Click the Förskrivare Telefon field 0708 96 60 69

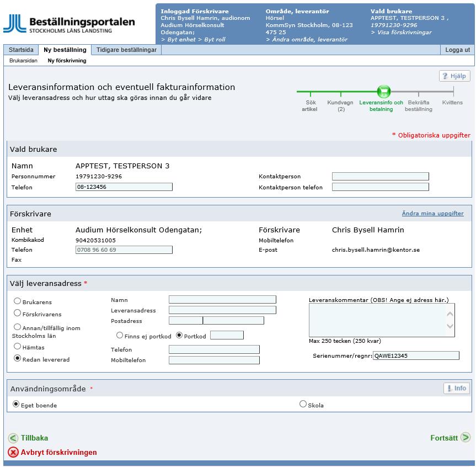(124, 250)
